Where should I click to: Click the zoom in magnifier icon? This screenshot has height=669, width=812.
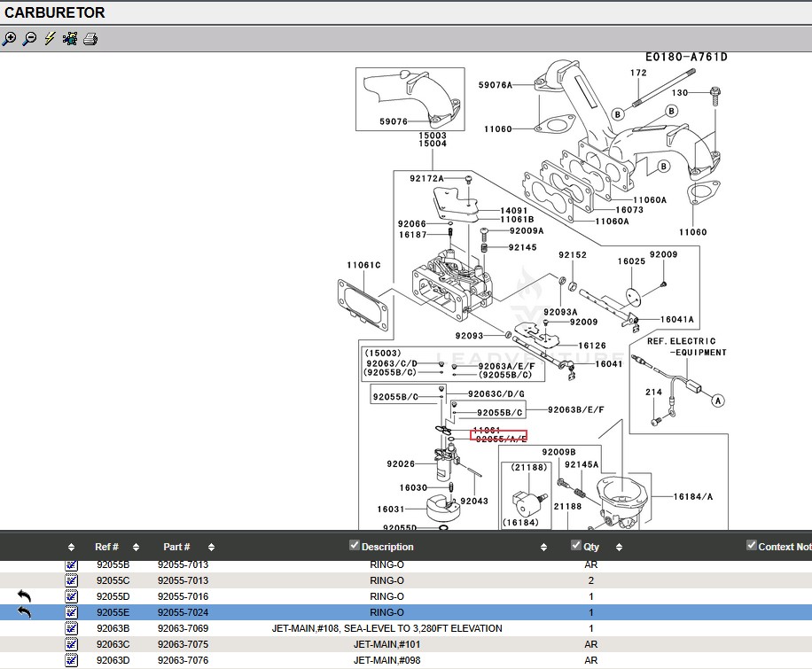[x=10, y=39]
